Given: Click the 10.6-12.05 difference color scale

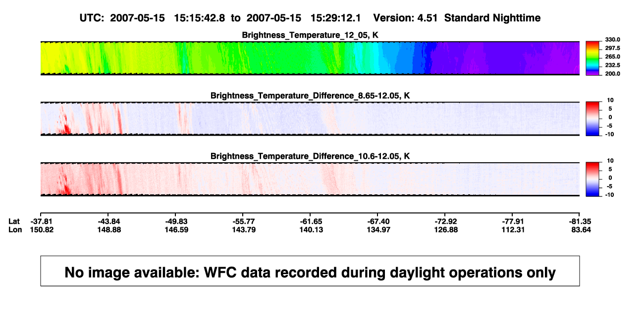Looking at the screenshot, I should [593, 179].
